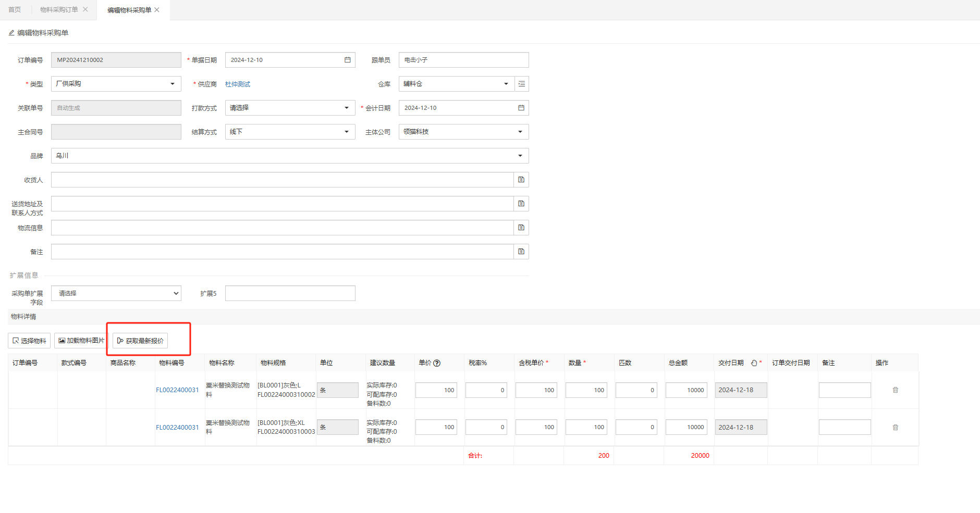Delete the first material row via trash icon
980x513 pixels.
896,390
